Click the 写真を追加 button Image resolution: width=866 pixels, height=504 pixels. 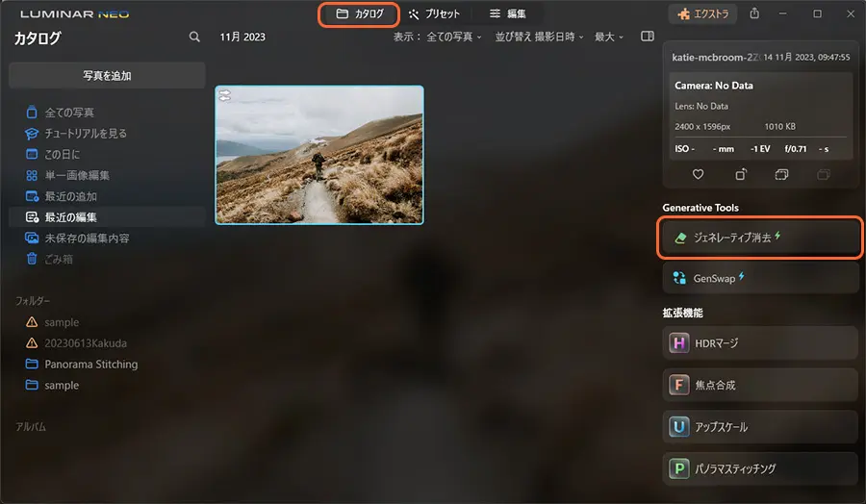(x=107, y=76)
